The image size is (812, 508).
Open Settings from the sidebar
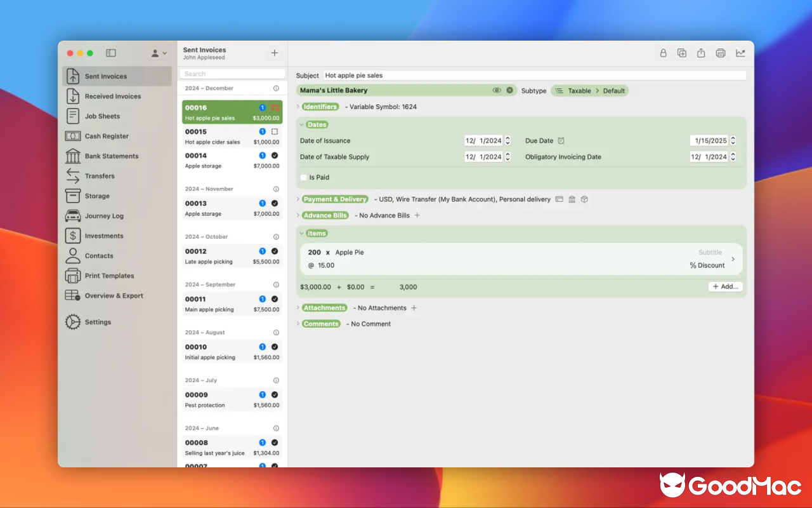[98, 322]
